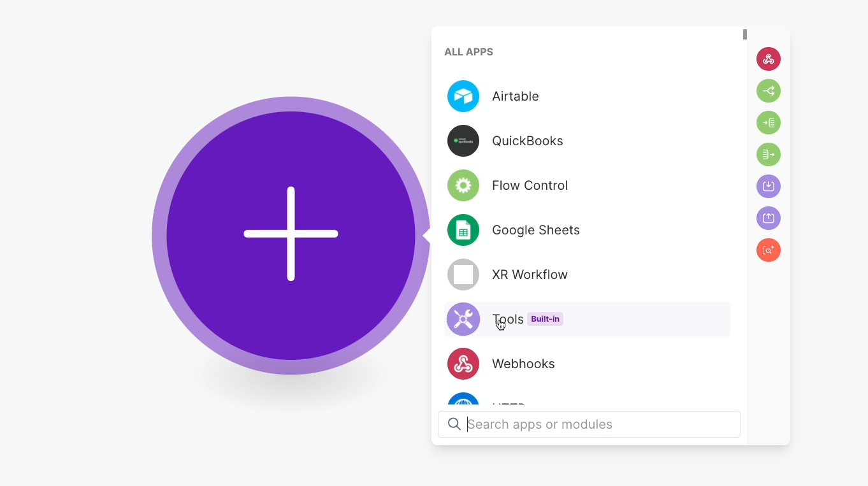Click the red Webhooks shortcut in right sidebar
The image size is (868, 486).
tap(769, 59)
